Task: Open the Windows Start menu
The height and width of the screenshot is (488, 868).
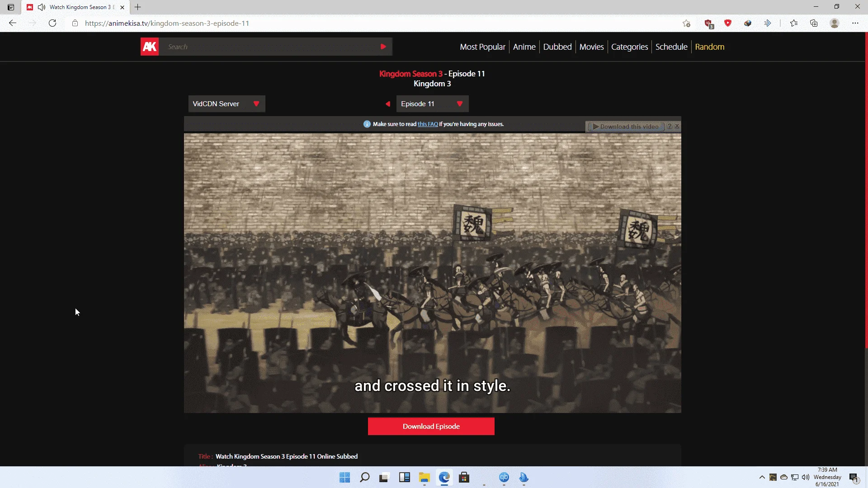Action: point(344,478)
